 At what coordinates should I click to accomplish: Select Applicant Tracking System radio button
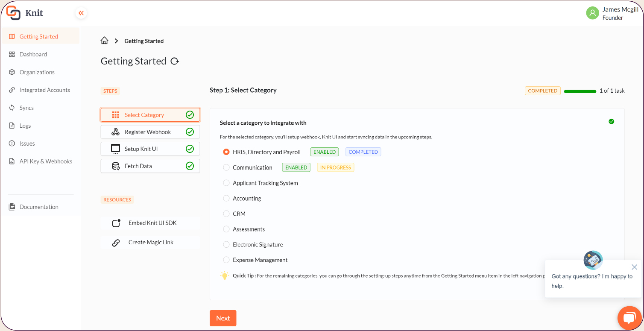(226, 183)
